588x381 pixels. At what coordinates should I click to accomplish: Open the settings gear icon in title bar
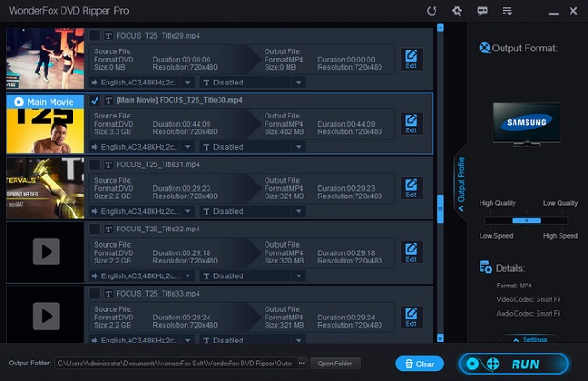point(457,11)
